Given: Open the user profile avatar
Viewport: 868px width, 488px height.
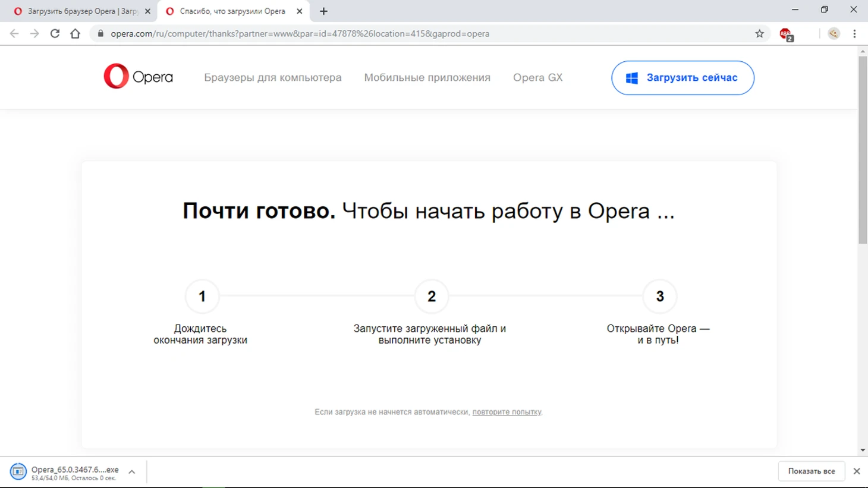Looking at the screenshot, I should click(x=834, y=34).
